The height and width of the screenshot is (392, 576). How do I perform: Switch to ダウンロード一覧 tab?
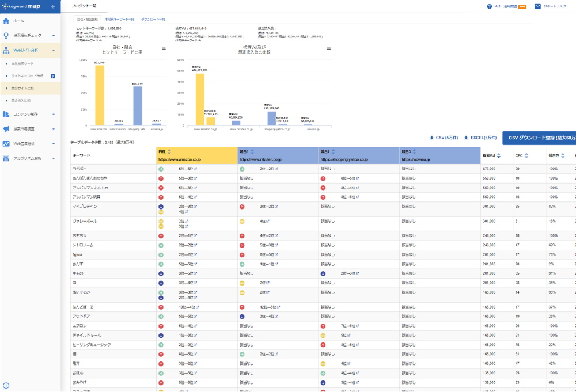153,19
